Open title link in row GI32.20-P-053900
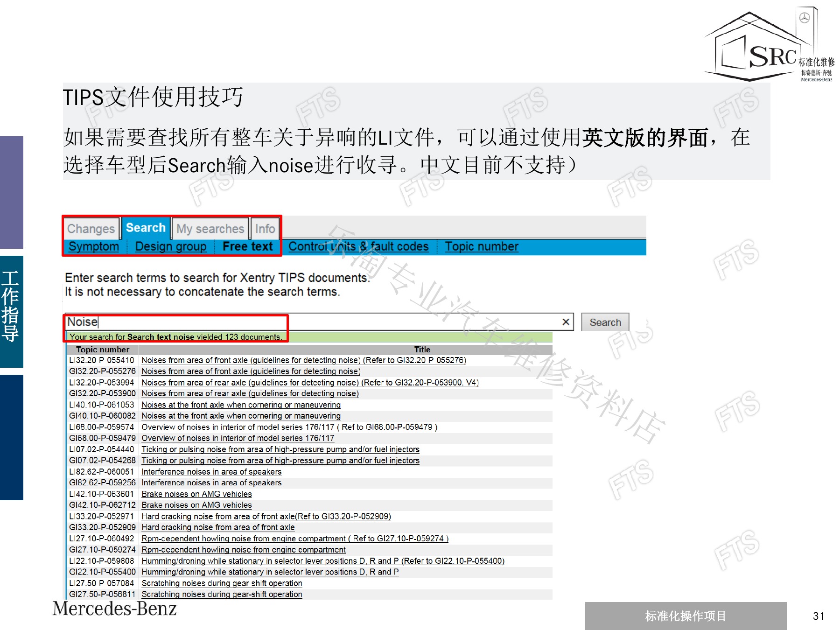The height and width of the screenshot is (630, 840). coord(250,394)
